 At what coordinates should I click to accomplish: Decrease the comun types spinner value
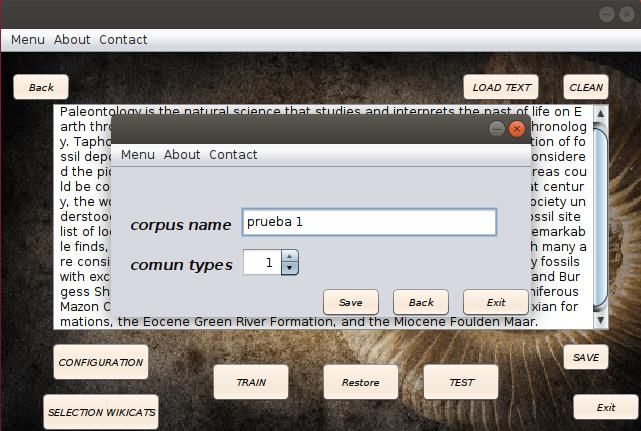pos(289,268)
